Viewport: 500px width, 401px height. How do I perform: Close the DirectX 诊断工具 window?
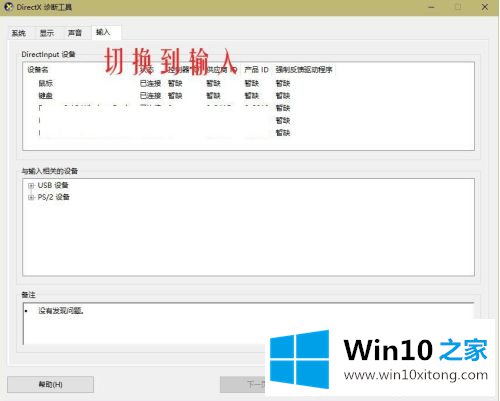coord(485,7)
